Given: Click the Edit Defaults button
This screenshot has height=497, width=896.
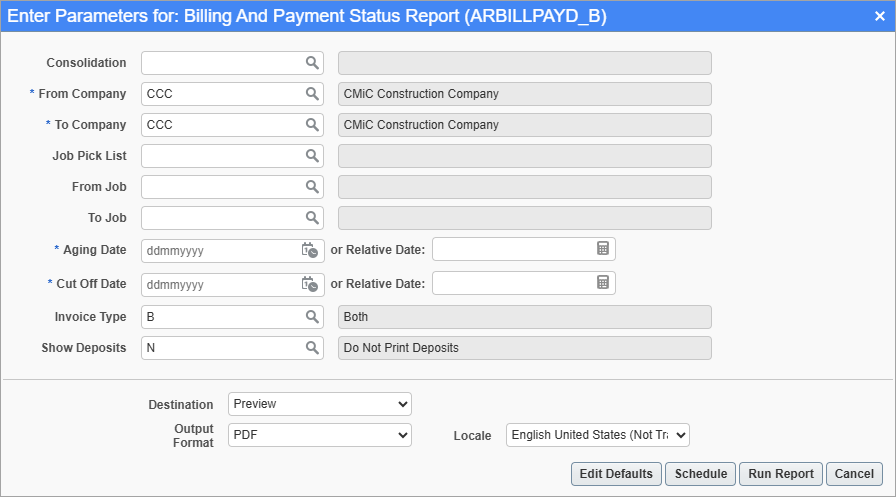Looking at the screenshot, I should (x=616, y=474).
